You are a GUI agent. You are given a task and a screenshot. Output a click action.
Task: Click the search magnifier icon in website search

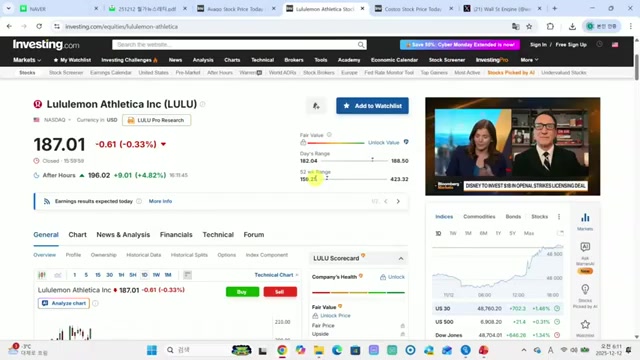point(361,44)
